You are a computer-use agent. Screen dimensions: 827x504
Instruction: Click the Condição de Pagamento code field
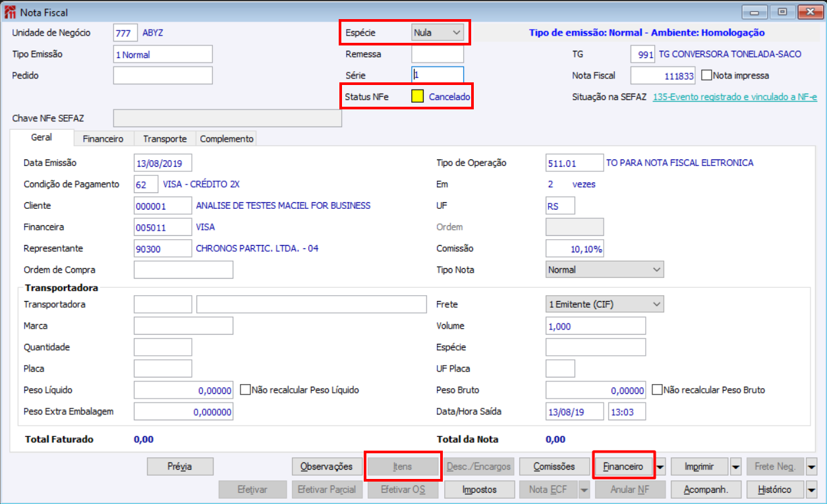[146, 184]
